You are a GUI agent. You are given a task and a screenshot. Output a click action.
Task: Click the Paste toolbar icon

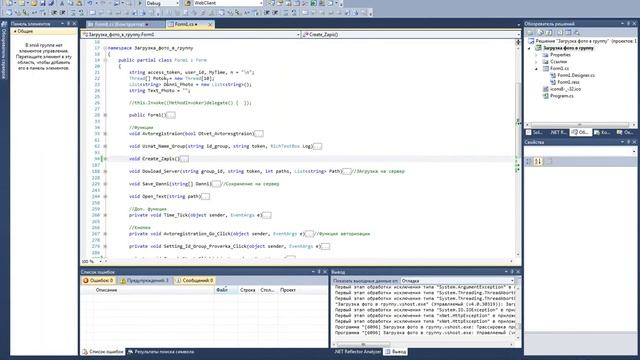tap(79, 3)
